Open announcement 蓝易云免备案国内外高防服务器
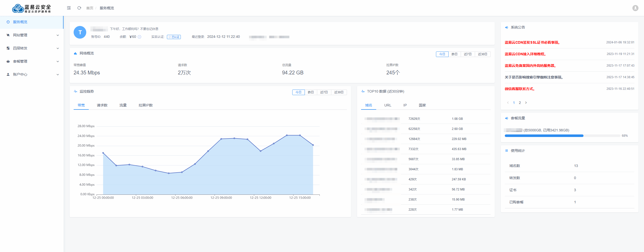Image resolution: width=644 pixels, height=252 pixels. (x=530, y=66)
